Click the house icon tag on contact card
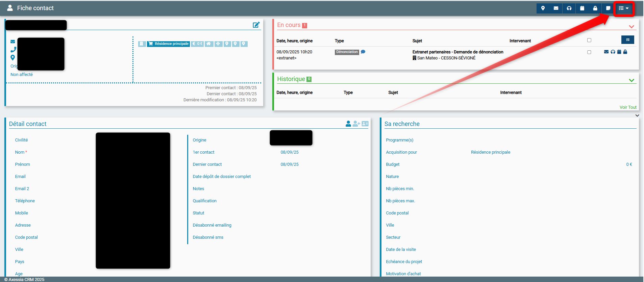This screenshot has width=644, height=282. 209,44
